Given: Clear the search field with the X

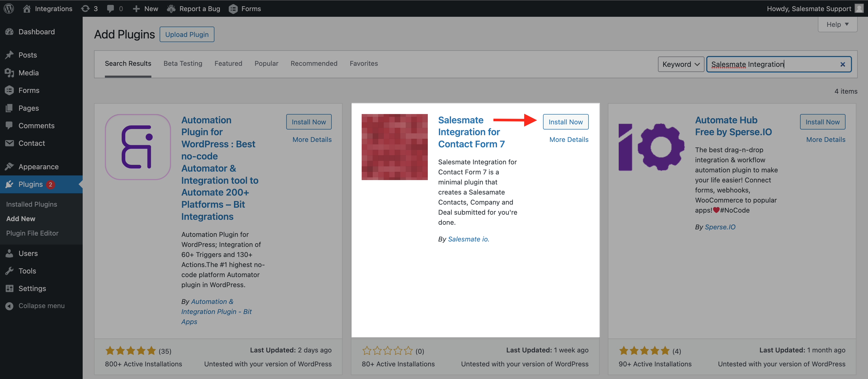Looking at the screenshot, I should pos(842,64).
